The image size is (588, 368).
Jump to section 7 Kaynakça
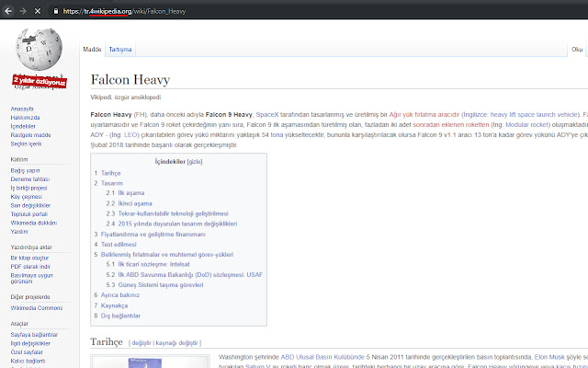[x=111, y=305]
